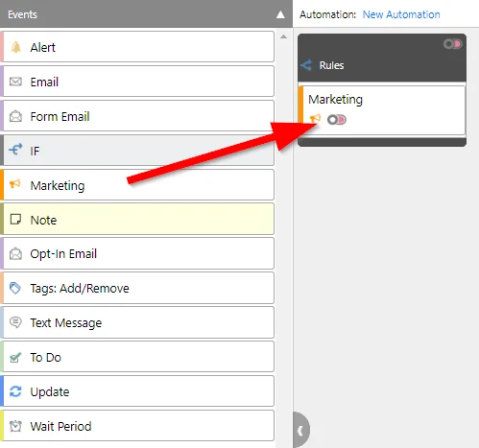
Task: Select the Note sticky icon
Action: 15,220
